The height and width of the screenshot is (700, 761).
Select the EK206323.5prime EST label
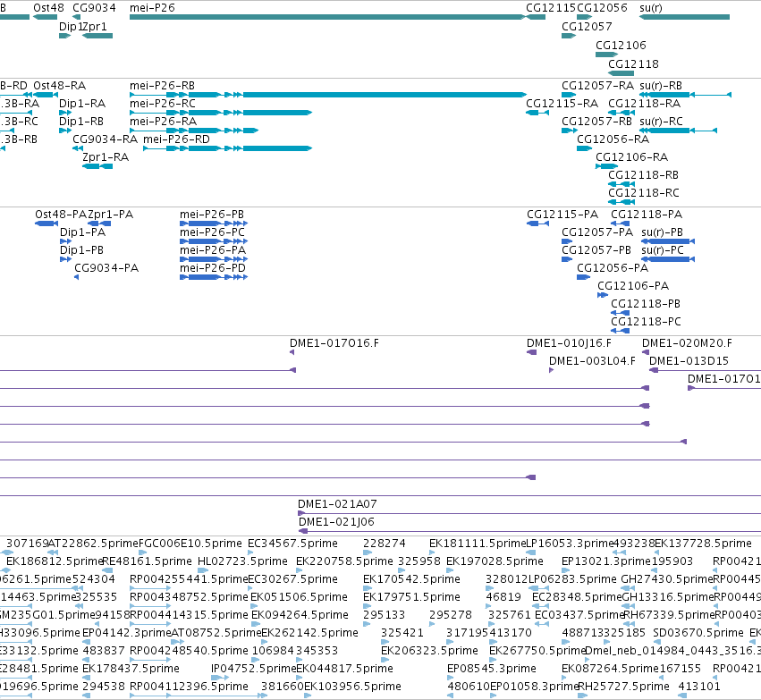click(x=429, y=651)
